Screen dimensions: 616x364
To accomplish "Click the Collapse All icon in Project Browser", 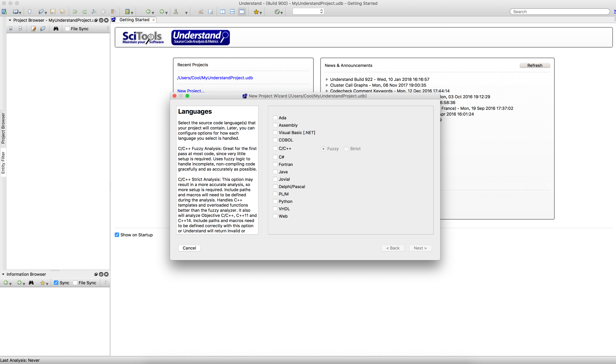I will [20, 29].
